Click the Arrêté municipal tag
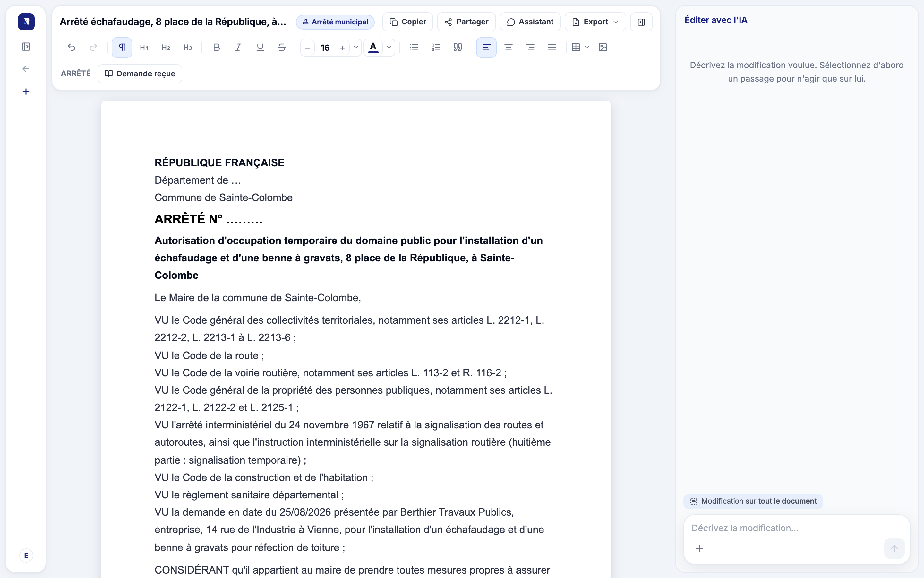 tap(335, 22)
